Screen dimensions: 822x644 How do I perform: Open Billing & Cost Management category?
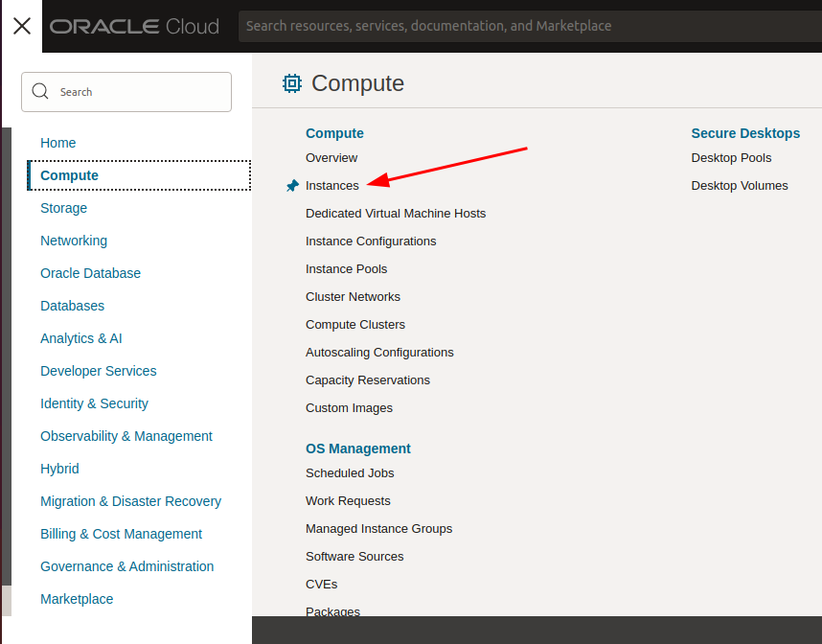coord(121,534)
